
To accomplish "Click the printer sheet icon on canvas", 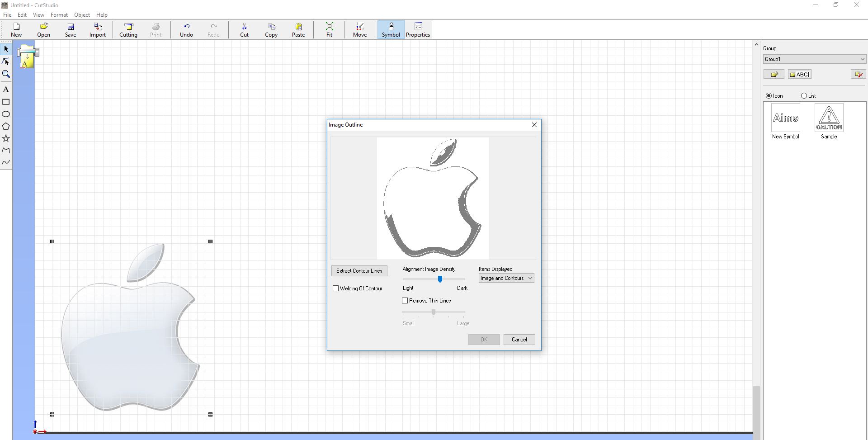I will 28,57.
